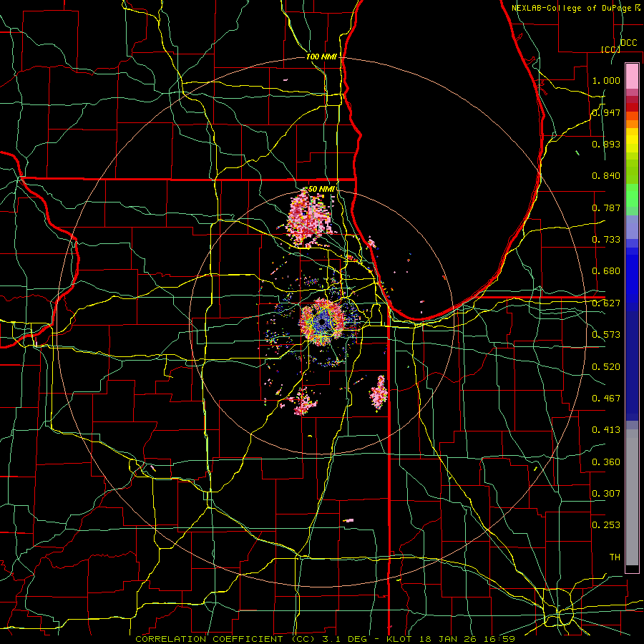Screen dimensions: 644x644
Task: Select the 0.947 scale value
Action: [606, 112]
